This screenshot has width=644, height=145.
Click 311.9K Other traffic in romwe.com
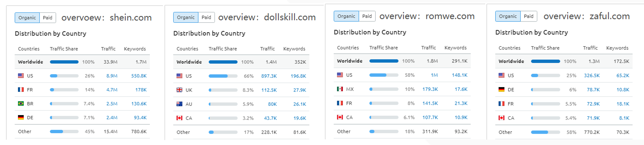point(430,131)
